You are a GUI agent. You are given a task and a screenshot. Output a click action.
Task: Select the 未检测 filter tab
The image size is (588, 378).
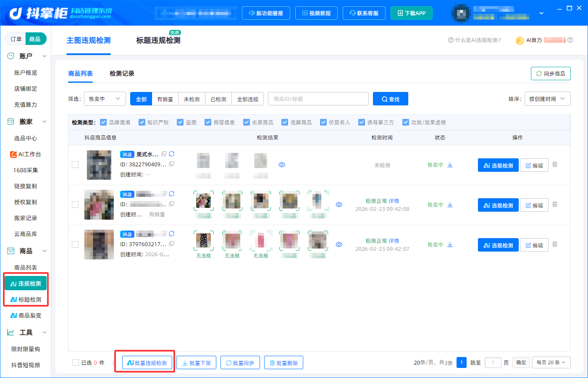[192, 99]
